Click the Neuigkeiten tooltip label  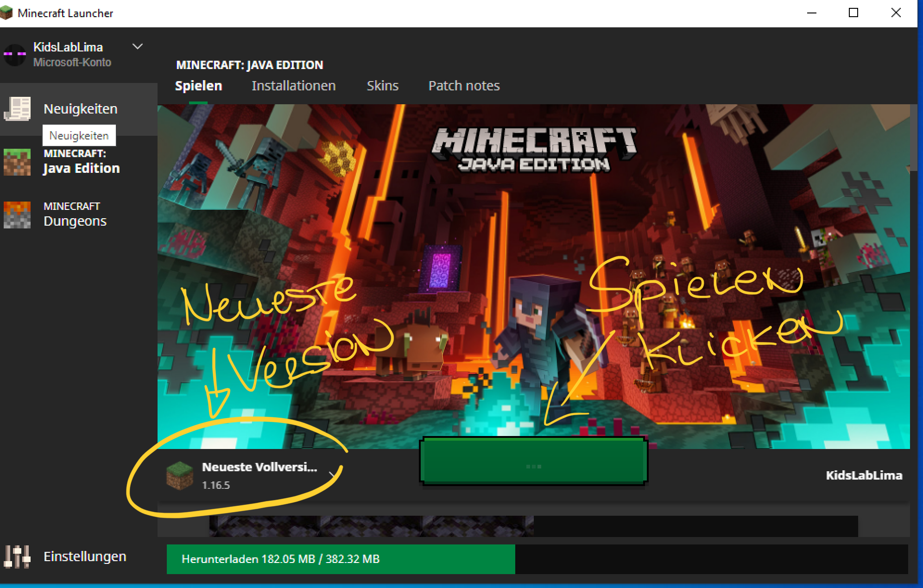coord(79,135)
